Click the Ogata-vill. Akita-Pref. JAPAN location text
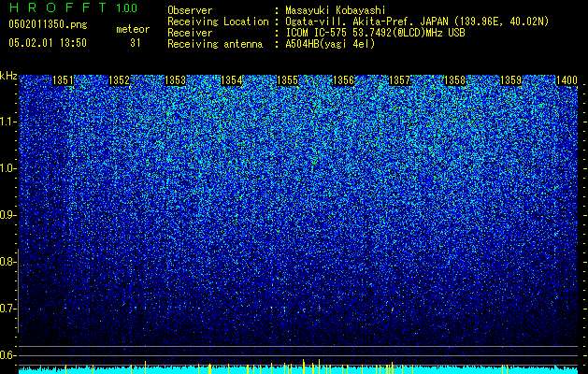 tap(417, 22)
